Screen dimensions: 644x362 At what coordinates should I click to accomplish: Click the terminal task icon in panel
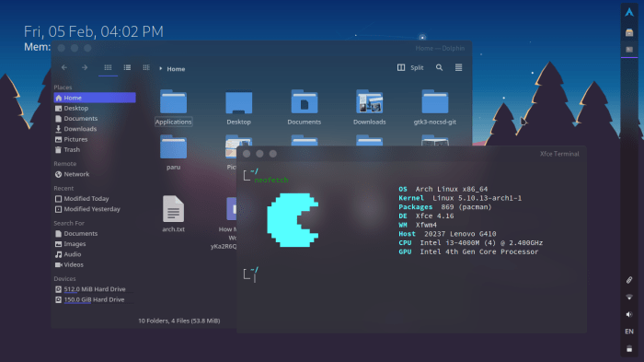click(629, 50)
